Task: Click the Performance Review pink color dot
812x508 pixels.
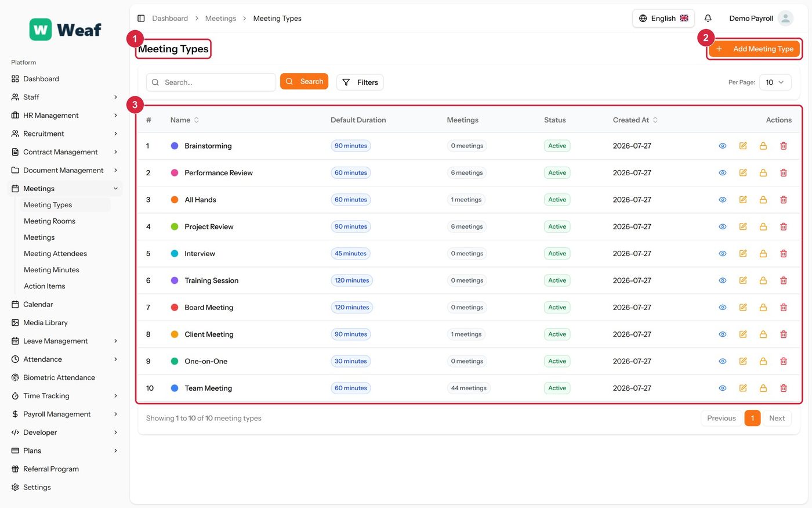Action: [175, 173]
